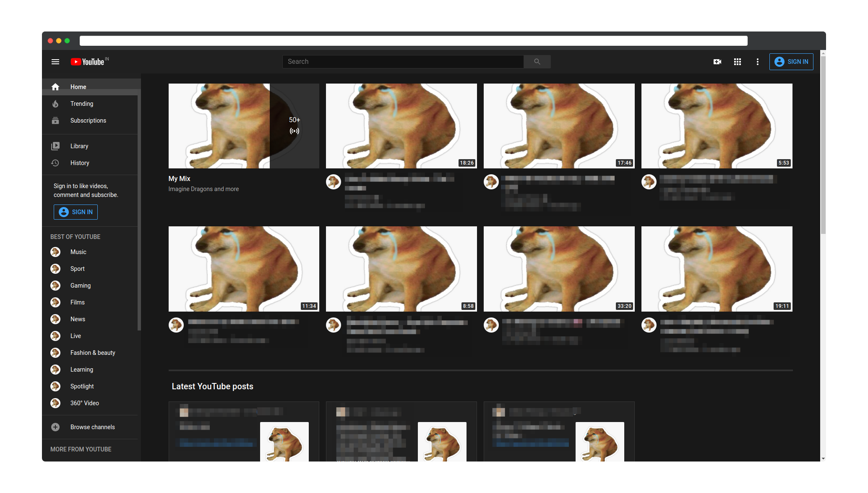The width and height of the screenshot is (868, 493).
Task: Click the YouTube logo
Action: point(88,62)
